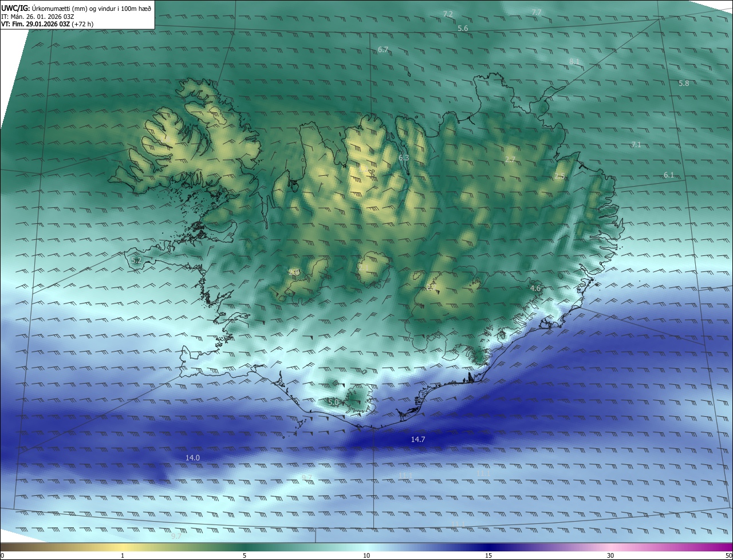
Task: Click the 14.7 value south of the coast
Action: click(x=418, y=439)
